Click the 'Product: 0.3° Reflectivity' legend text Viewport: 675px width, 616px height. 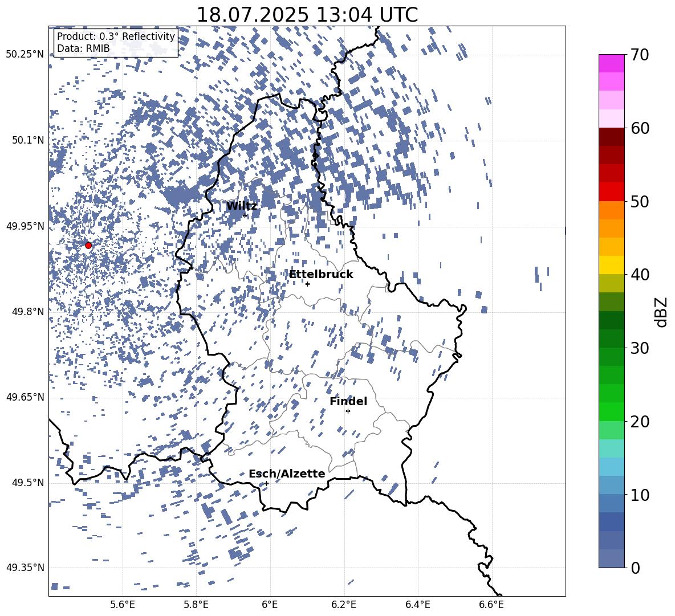pos(116,36)
